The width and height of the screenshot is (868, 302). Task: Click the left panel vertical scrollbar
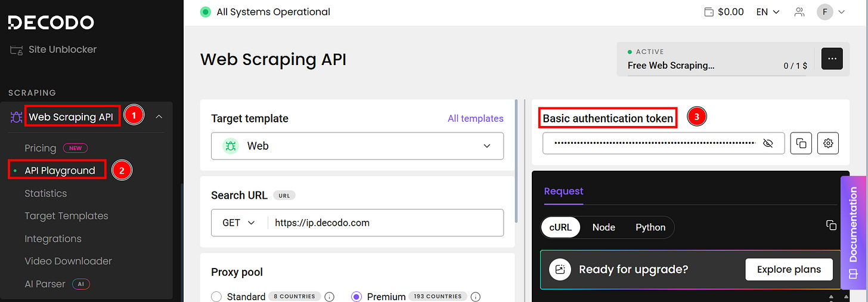click(517, 161)
